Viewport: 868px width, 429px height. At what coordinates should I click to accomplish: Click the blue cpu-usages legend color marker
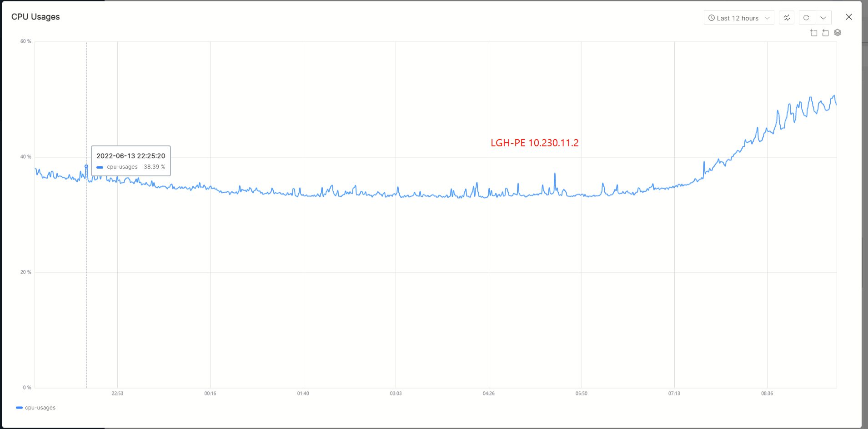[x=19, y=408]
